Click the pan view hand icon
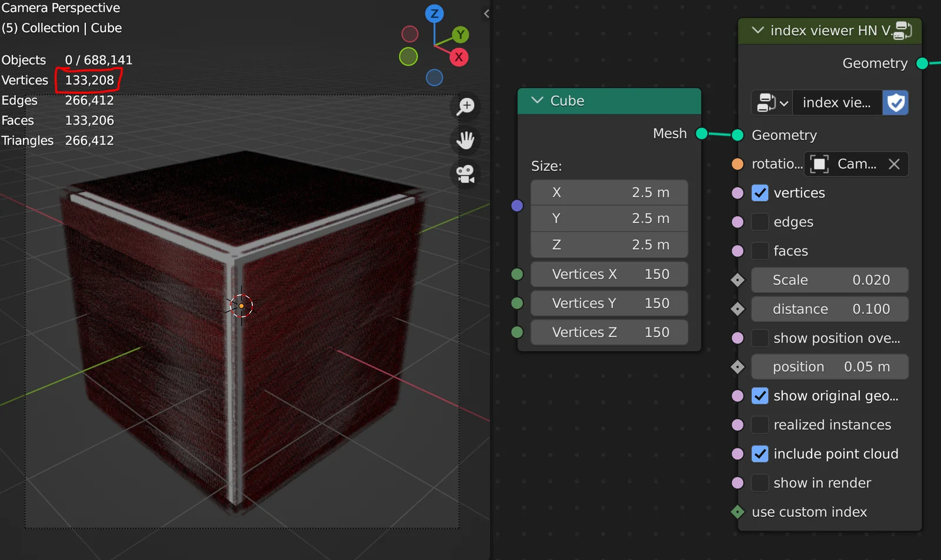The height and width of the screenshot is (560, 941). click(x=466, y=140)
